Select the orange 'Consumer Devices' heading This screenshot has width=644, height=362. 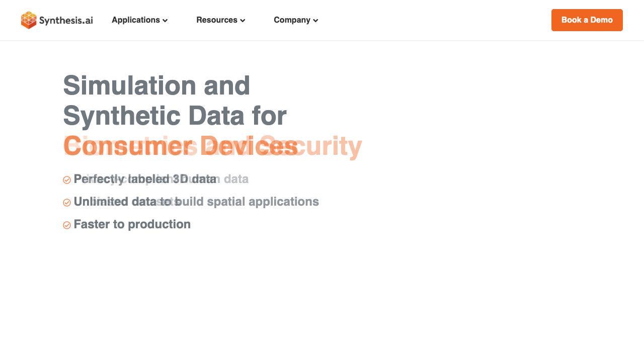click(180, 146)
